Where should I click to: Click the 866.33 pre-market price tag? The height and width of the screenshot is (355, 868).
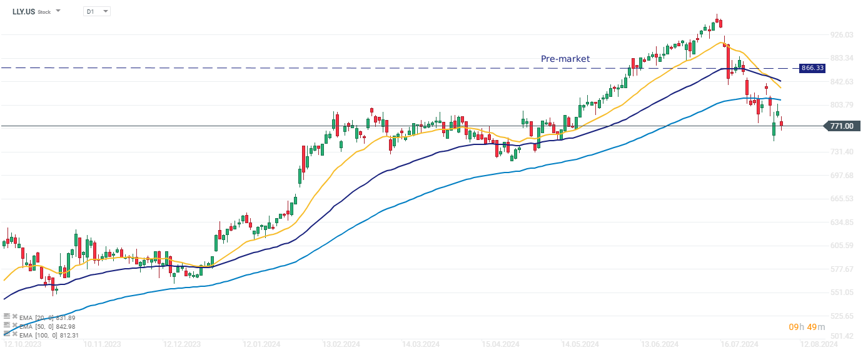(x=811, y=67)
